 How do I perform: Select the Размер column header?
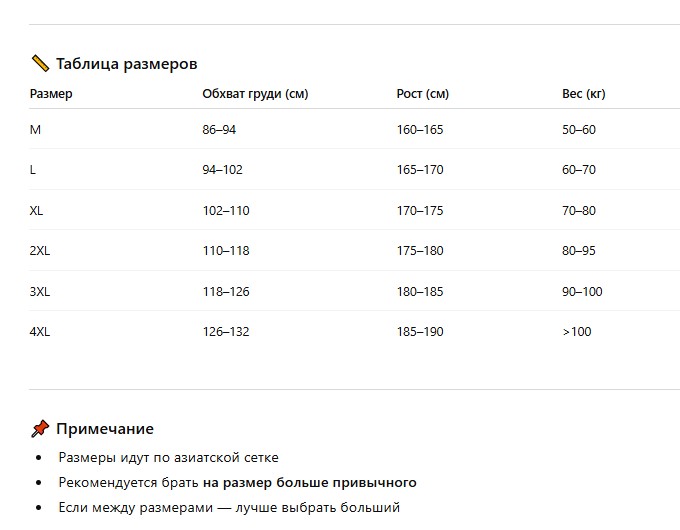coord(51,94)
